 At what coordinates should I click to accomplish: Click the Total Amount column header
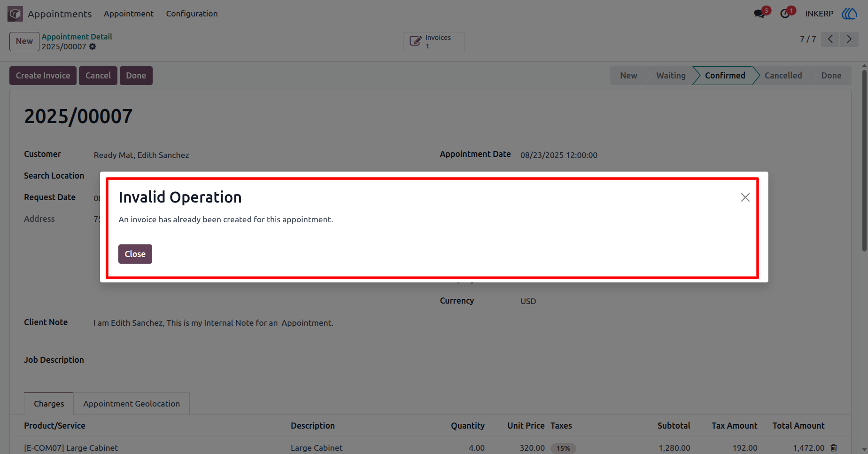[x=798, y=426]
